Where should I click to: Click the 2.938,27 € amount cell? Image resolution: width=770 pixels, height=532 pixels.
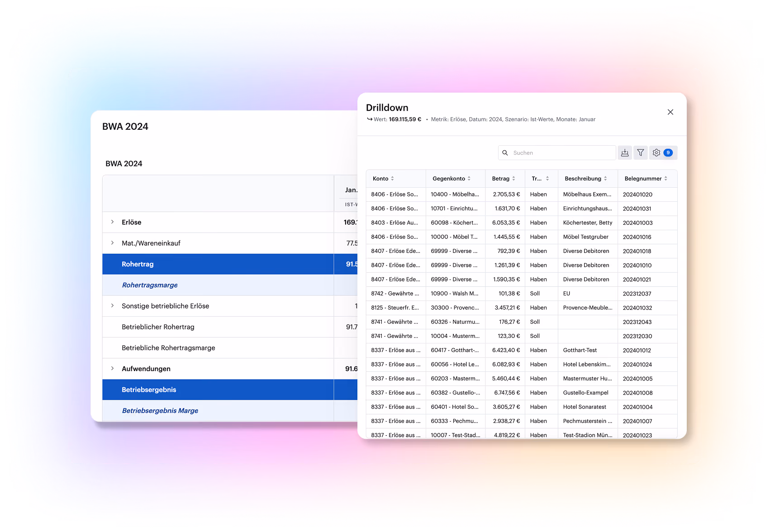pyautogui.click(x=505, y=421)
